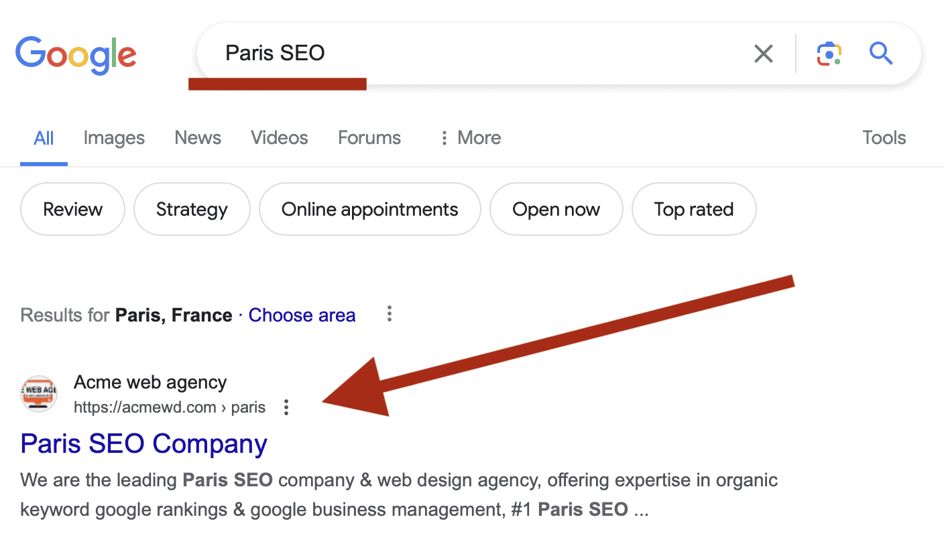
Task: Open three-dot menu next to acmewd.com URL
Action: [x=286, y=407]
